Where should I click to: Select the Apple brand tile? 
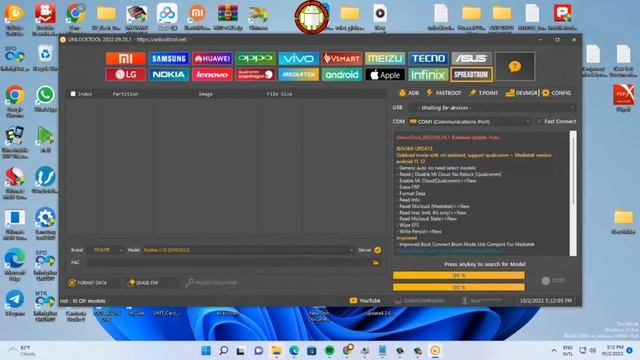point(385,74)
